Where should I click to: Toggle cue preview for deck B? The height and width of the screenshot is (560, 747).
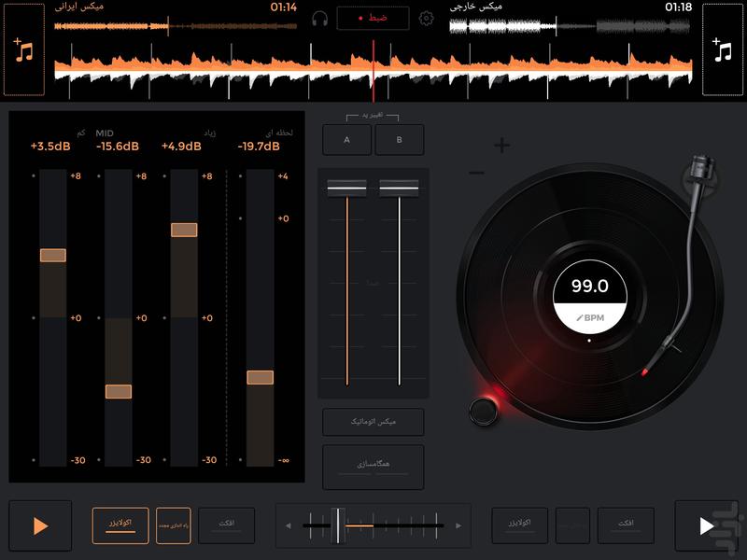tap(400, 140)
